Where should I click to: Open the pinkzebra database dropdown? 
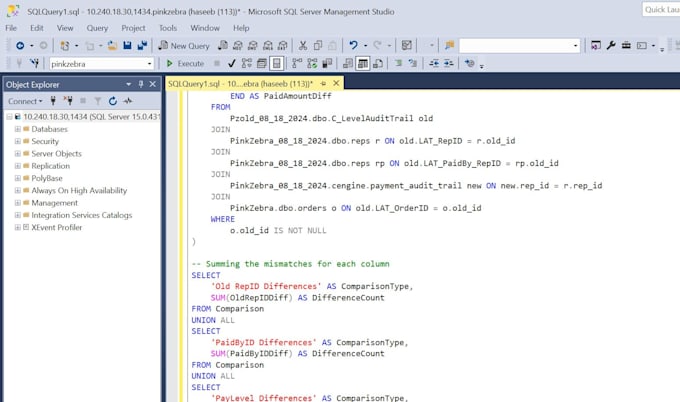pyautogui.click(x=149, y=64)
